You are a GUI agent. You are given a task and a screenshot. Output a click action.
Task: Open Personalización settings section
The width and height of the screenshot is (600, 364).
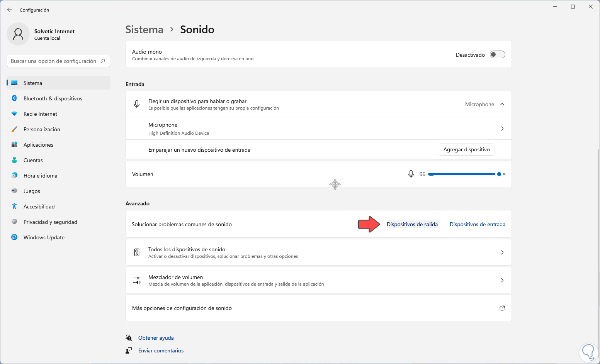point(42,129)
